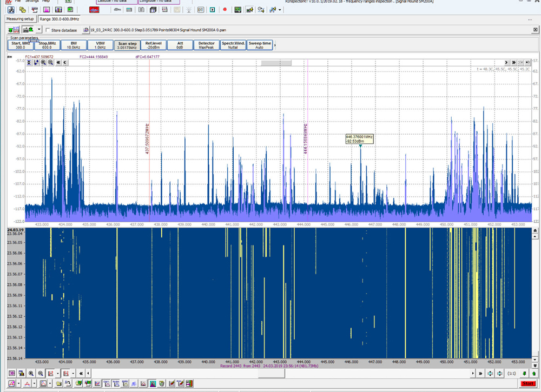The image size is (541, 392).
Task: Click the red record button in top toolbar
Action: [225, 10]
